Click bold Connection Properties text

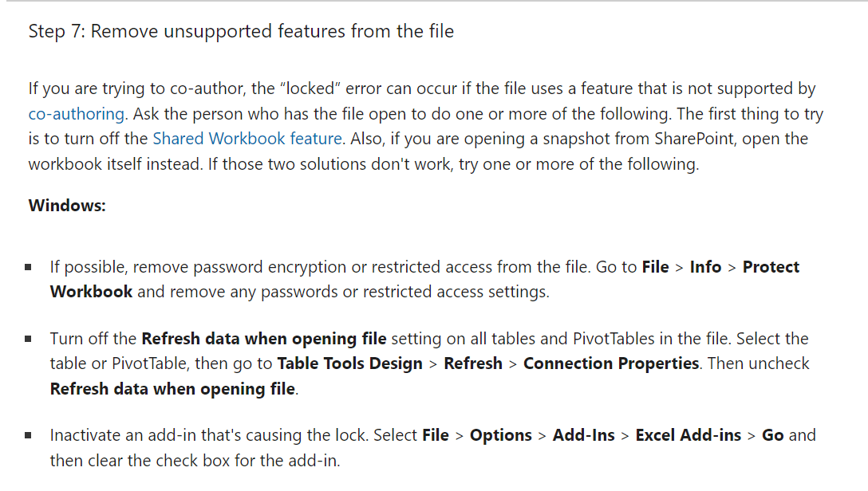coord(611,363)
